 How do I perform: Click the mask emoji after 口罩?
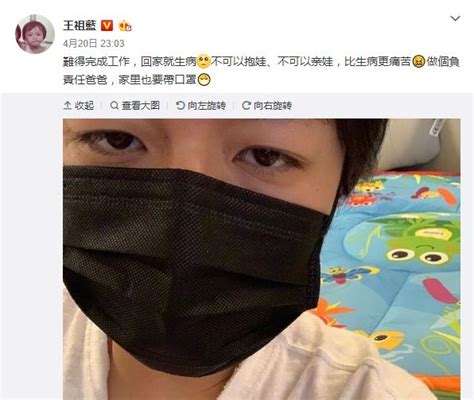[x=204, y=80]
